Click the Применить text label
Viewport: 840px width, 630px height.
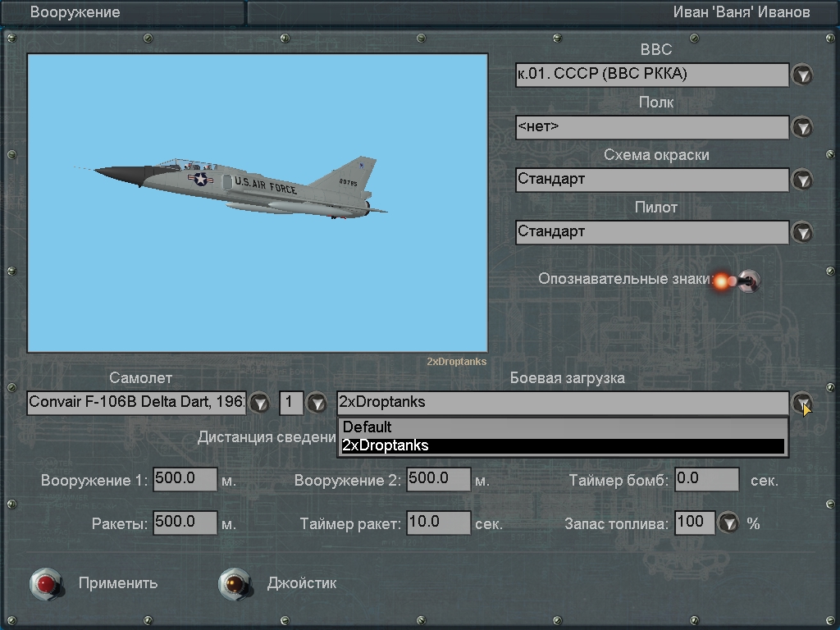pos(118,583)
